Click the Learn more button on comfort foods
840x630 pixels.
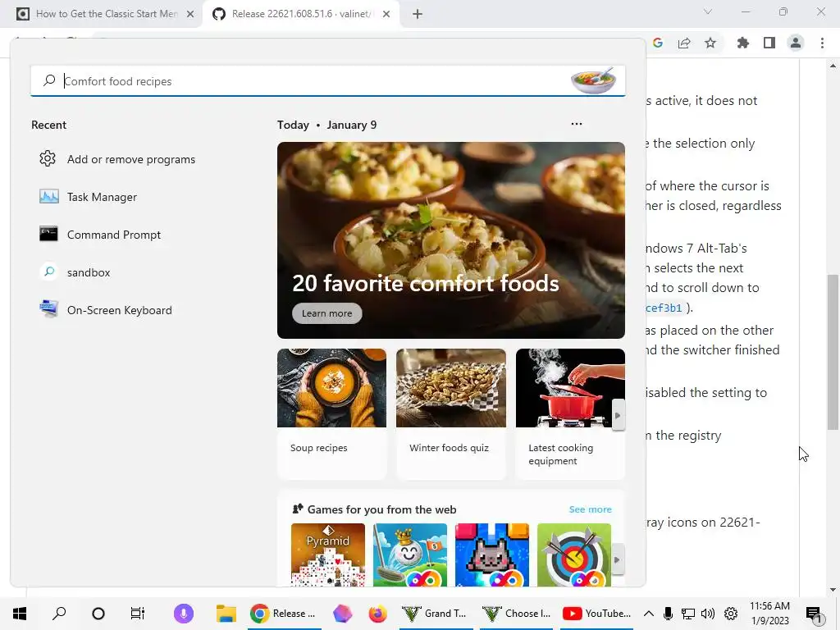[x=326, y=313]
